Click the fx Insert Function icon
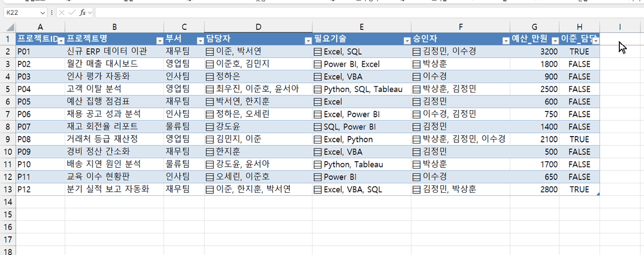The height and width of the screenshot is (255, 644). coord(83,12)
